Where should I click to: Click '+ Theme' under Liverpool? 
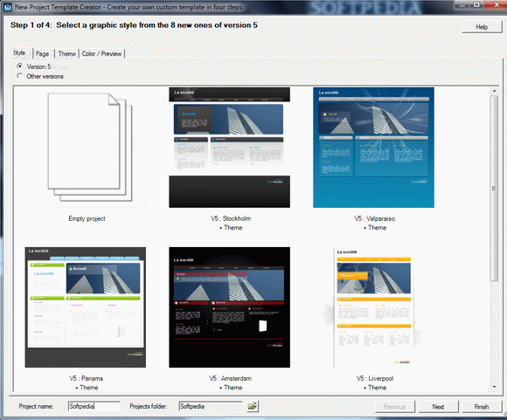pyautogui.click(x=375, y=388)
